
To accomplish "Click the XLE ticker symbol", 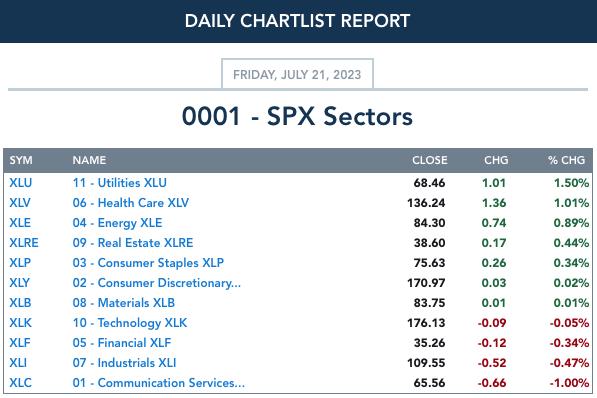I will (x=20, y=223).
